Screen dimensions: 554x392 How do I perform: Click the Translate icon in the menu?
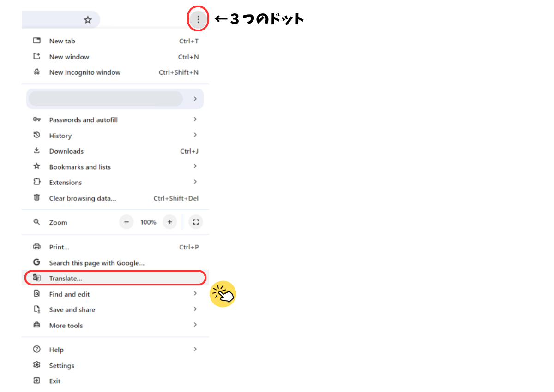[37, 278]
